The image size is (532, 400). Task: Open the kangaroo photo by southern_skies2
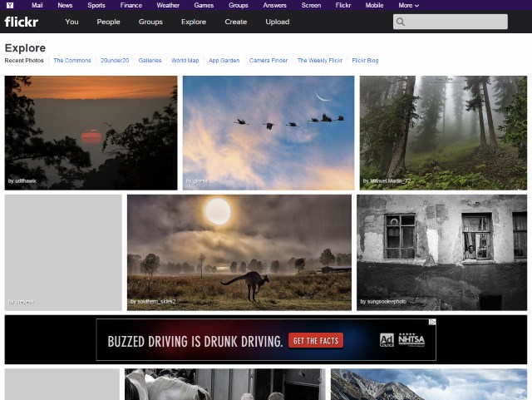coord(239,252)
